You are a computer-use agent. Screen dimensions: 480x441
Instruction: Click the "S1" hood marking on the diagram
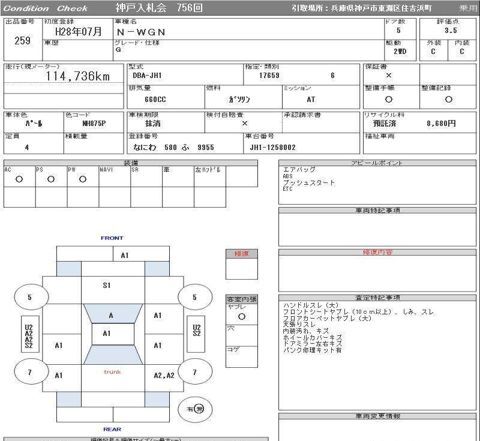tap(107, 285)
